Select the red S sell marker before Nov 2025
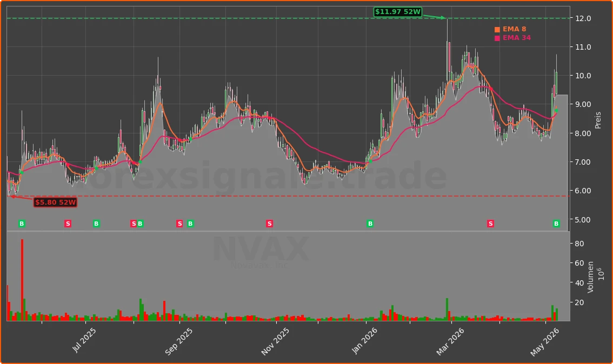613x364 pixels. (269, 224)
